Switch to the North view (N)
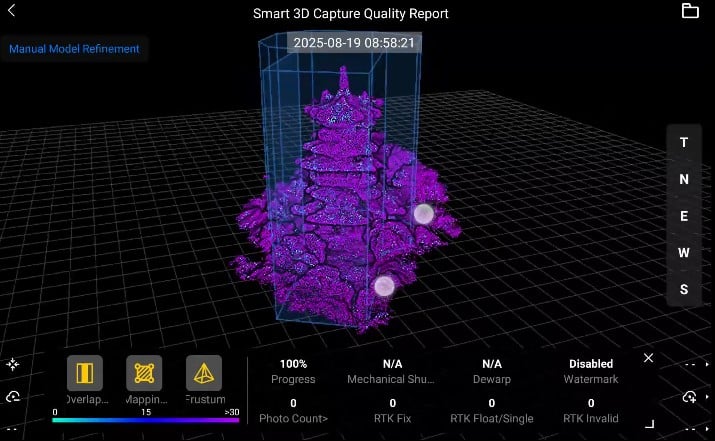Screen dimensions: 715x441 click(684, 179)
